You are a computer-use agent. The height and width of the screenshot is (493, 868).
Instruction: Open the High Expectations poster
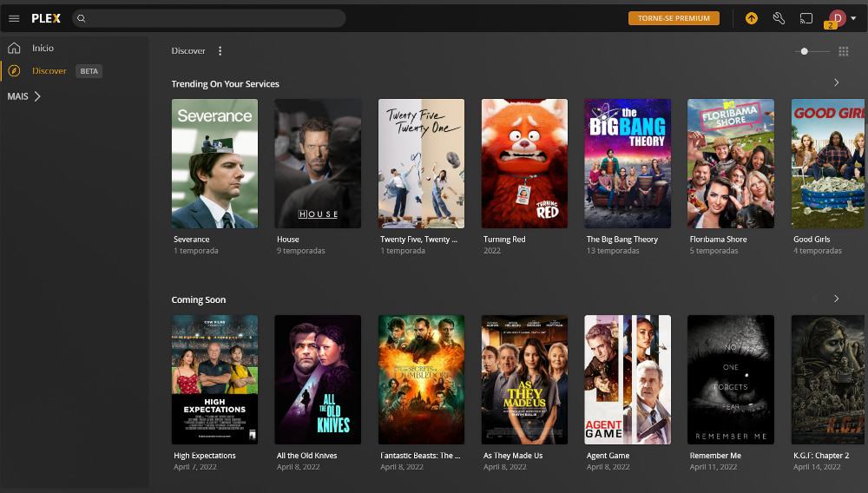[x=214, y=379]
